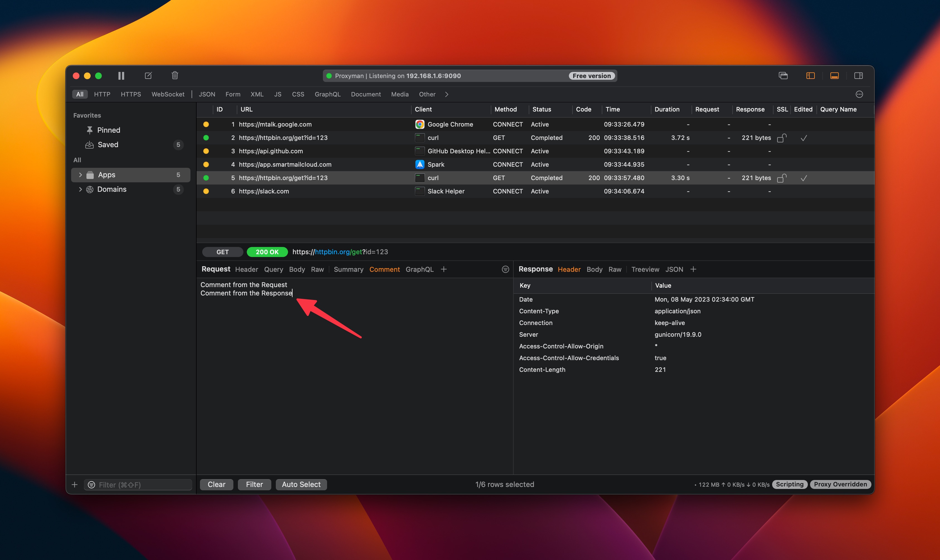Viewport: 940px width, 560px height.
Task: Open the multi-window icon in the toolbar
Action: click(x=783, y=76)
